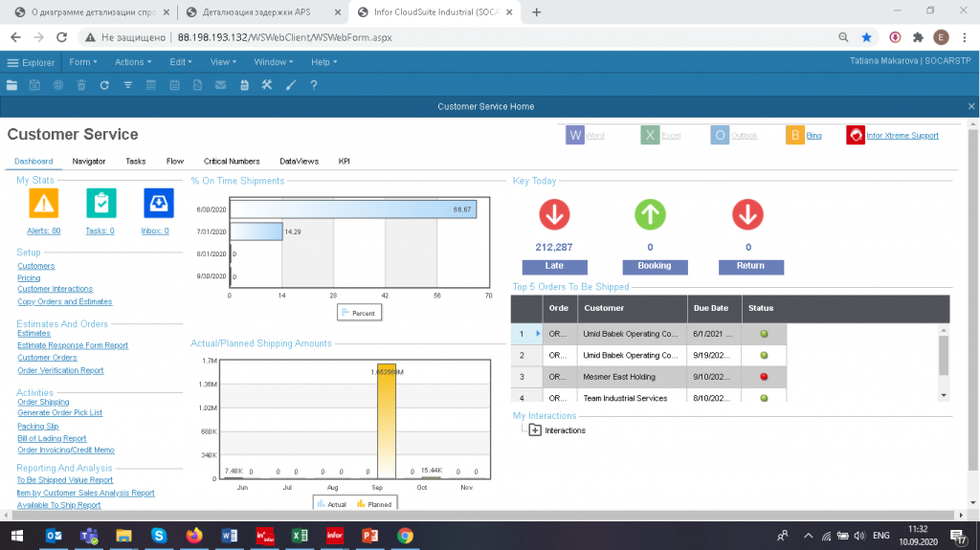Click the Booking button
Screen dimensions: 980x550
655,267
